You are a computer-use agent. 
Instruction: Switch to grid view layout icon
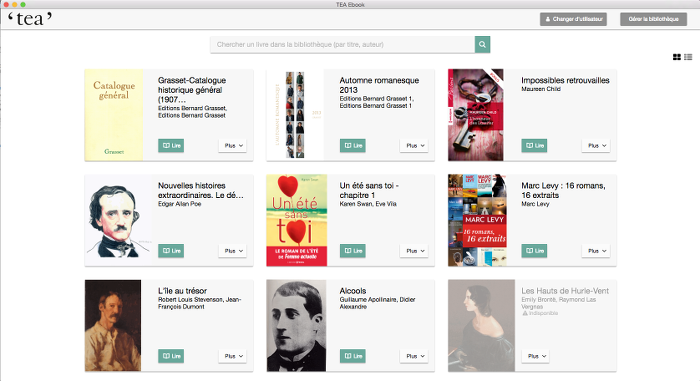[x=677, y=57]
